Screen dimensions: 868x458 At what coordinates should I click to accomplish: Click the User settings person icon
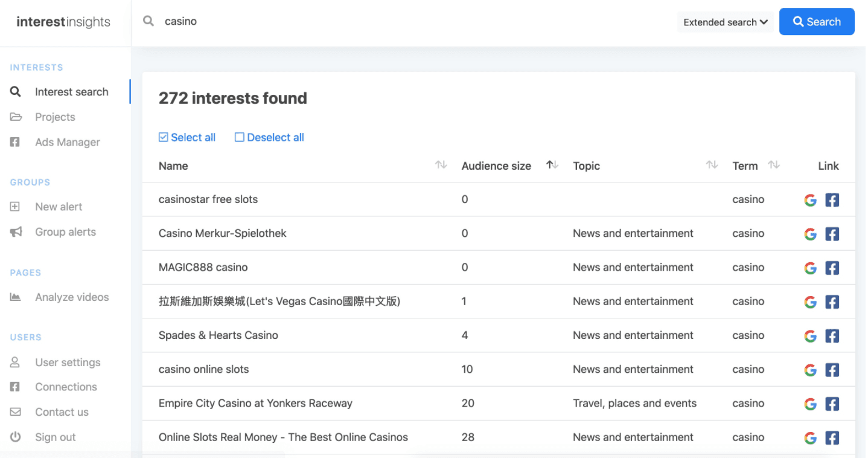click(15, 363)
